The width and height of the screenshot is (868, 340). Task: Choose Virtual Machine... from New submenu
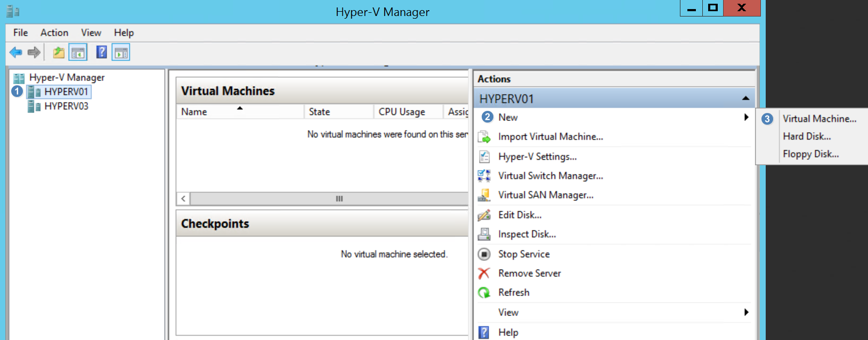click(x=820, y=119)
